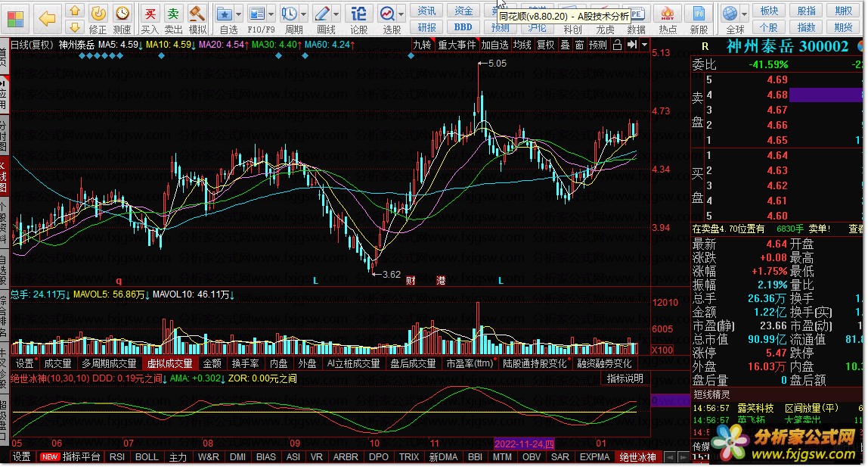
Task: Open the F10/F9 info icon
Action: [x=256, y=14]
